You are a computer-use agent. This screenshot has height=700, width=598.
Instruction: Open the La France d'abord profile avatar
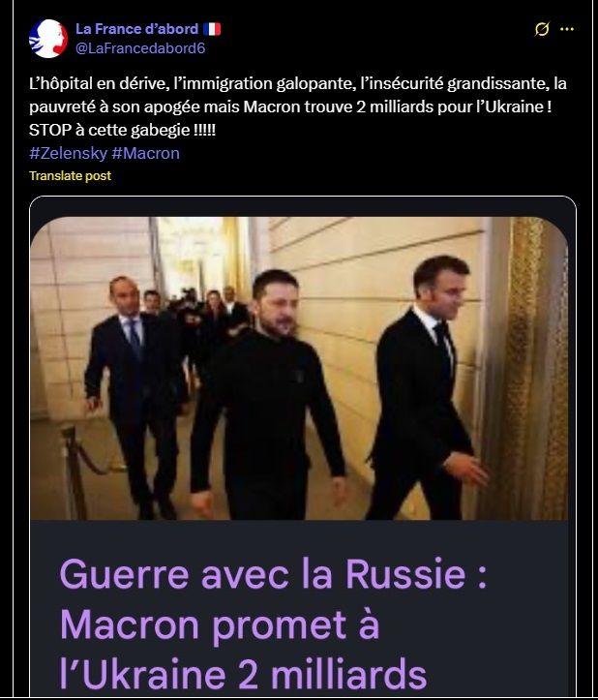(48, 39)
